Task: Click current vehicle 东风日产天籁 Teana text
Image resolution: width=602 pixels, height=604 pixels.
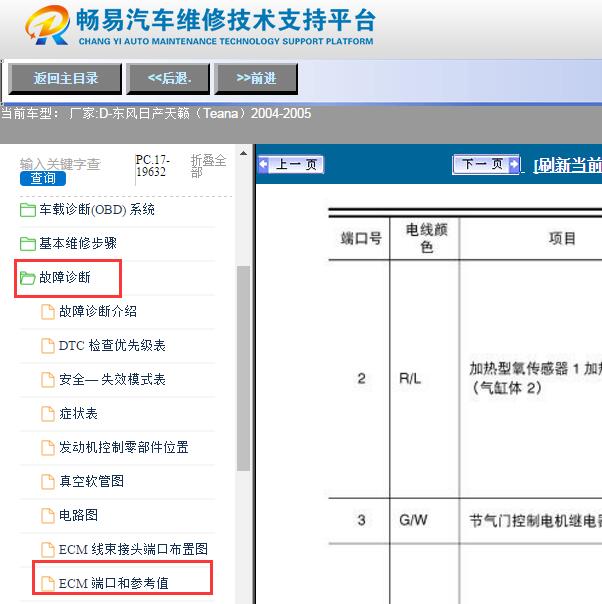Action: 190,113
